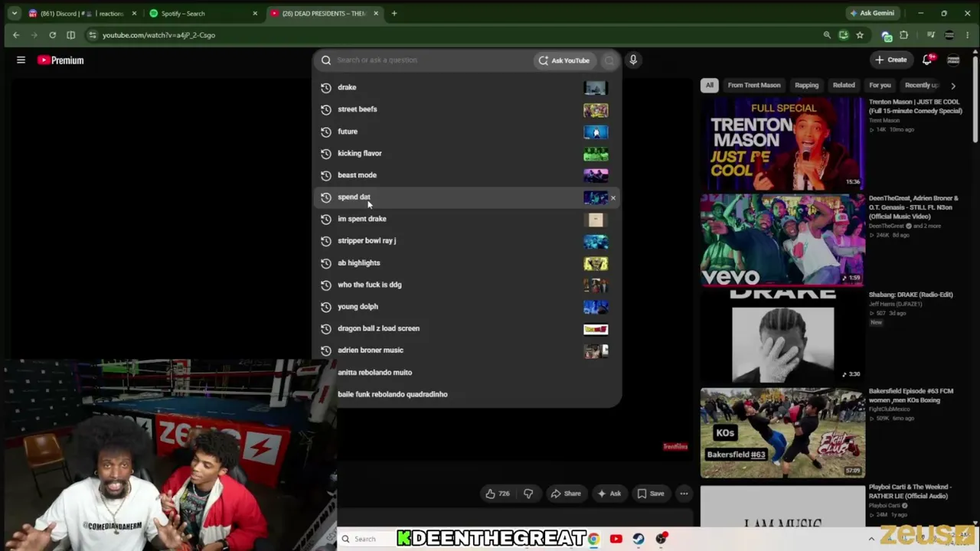Share the video
980x551 pixels.
point(566,494)
